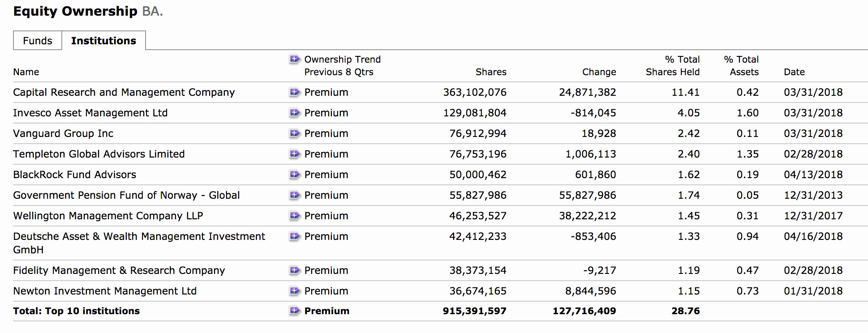This screenshot has width=868, height=333.
Task: Open Premium link for Newton Investment
Action: pyautogui.click(x=326, y=291)
